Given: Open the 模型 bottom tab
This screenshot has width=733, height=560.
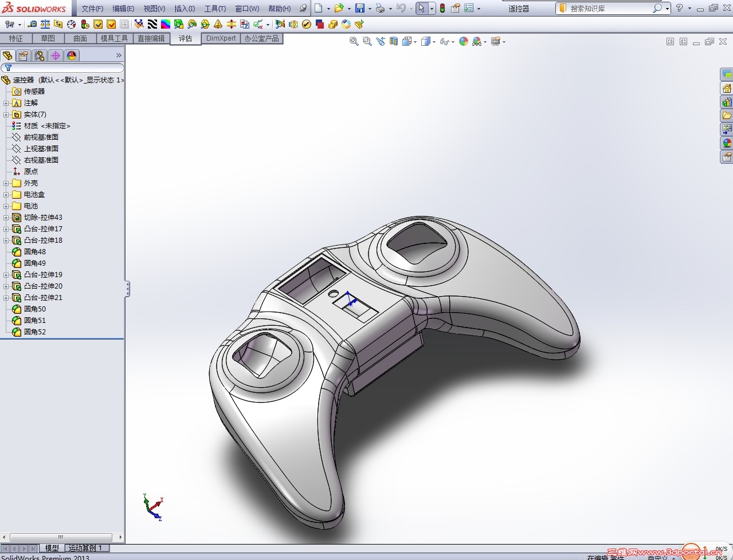Looking at the screenshot, I should (52, 548).
